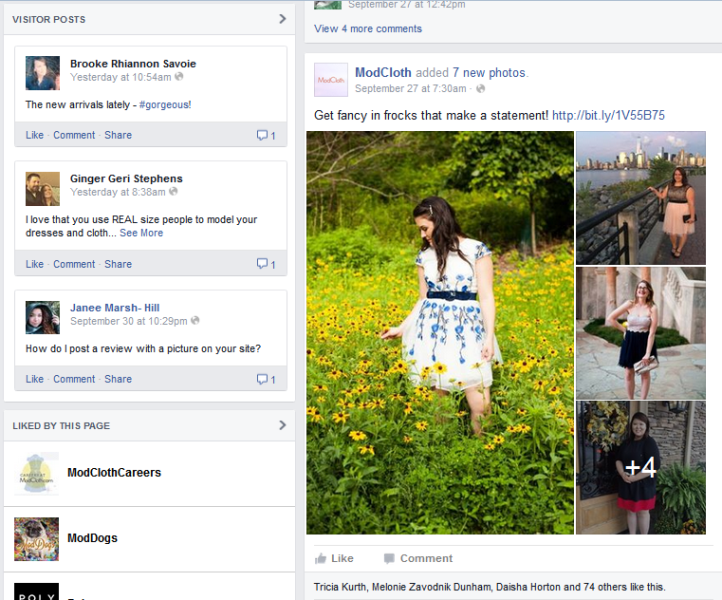Share Janee Marsh-Hill's visitor post

[x=118, y=379]
